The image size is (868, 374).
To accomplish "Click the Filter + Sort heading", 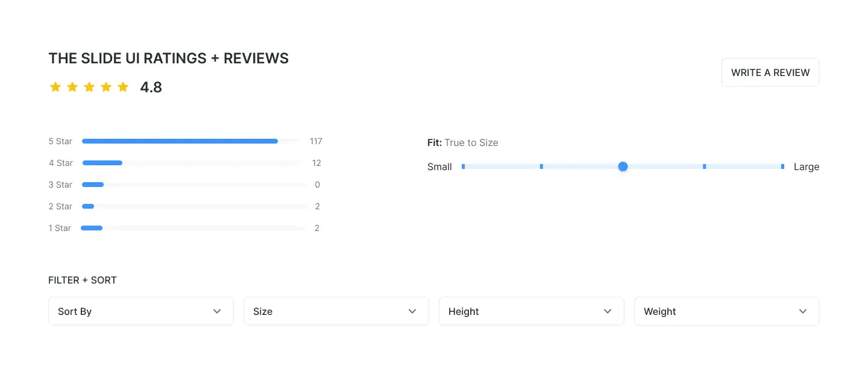I will pos(83,280).
